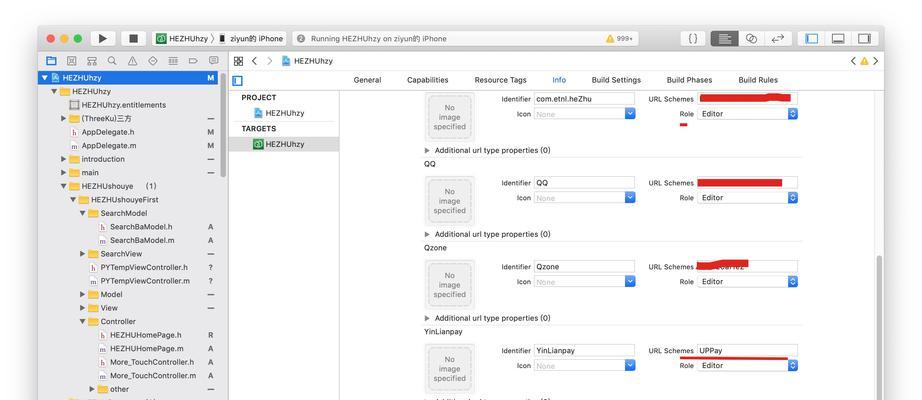Open AppDelegate.m file
Viewport: 922px width, 400px height.
click(109, 145)
